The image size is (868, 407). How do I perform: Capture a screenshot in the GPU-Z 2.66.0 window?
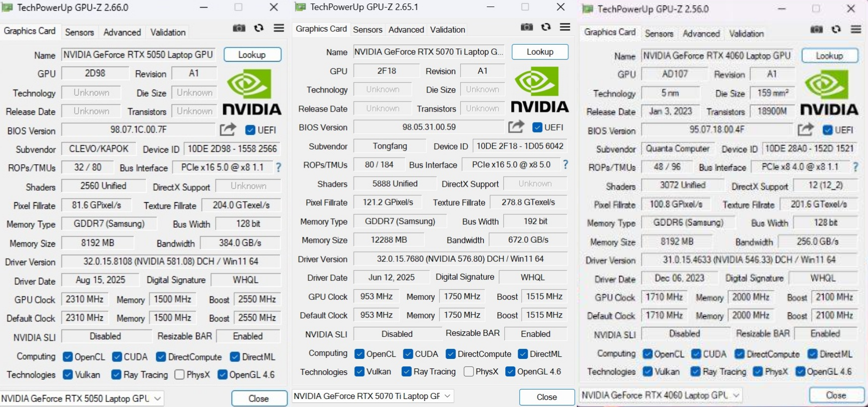pos(239,28)
